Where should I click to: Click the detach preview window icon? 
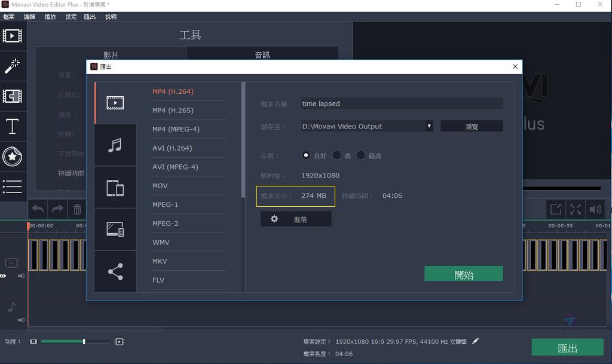[x=555, y=210]
